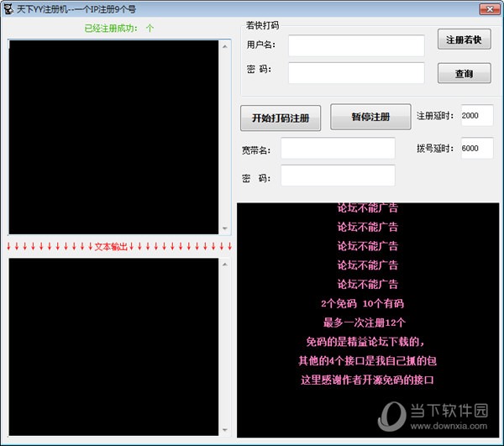Click down arrow of upper list scrollbar
The width and height of the screenshot is (504, 446).
click(225, 228)
